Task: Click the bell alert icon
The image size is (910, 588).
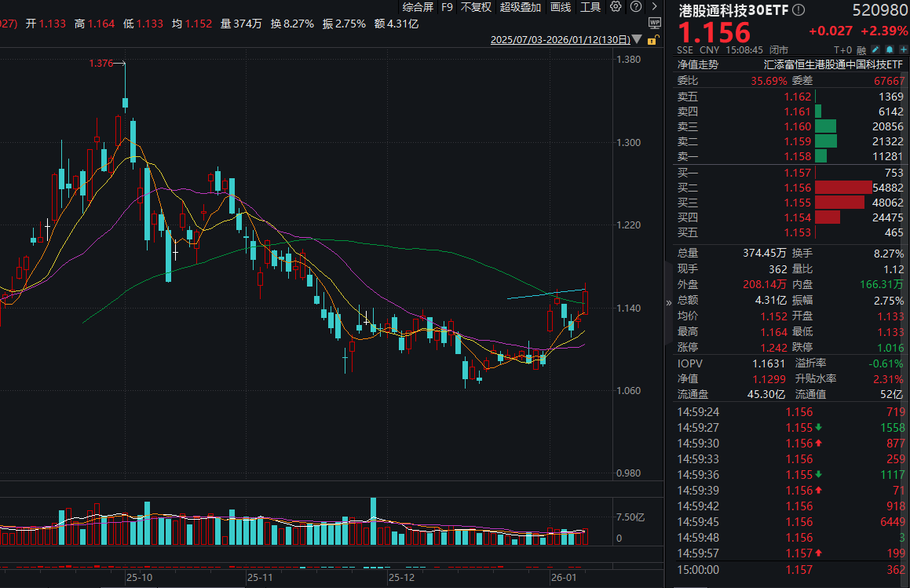Action: 889,49
